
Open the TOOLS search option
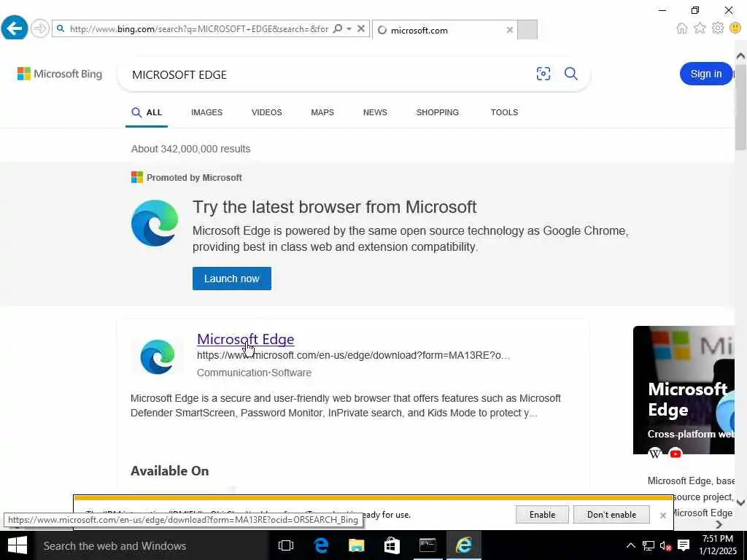(x=505, y=112)
